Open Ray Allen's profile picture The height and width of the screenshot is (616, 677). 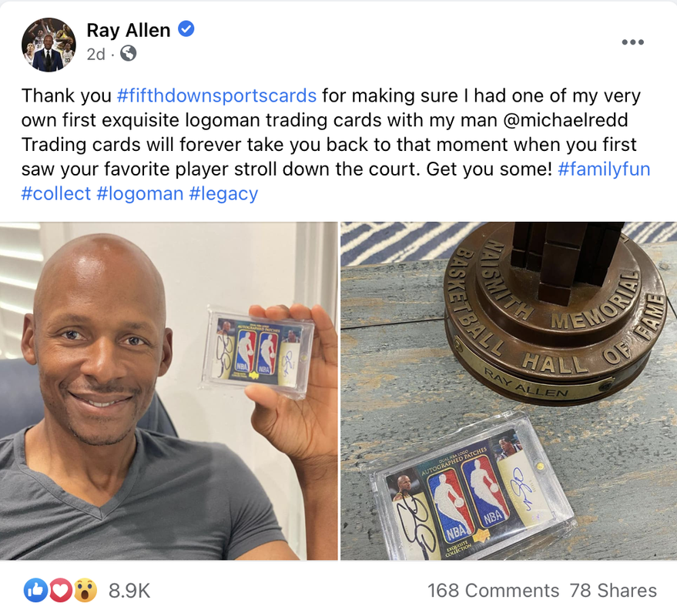49,45
